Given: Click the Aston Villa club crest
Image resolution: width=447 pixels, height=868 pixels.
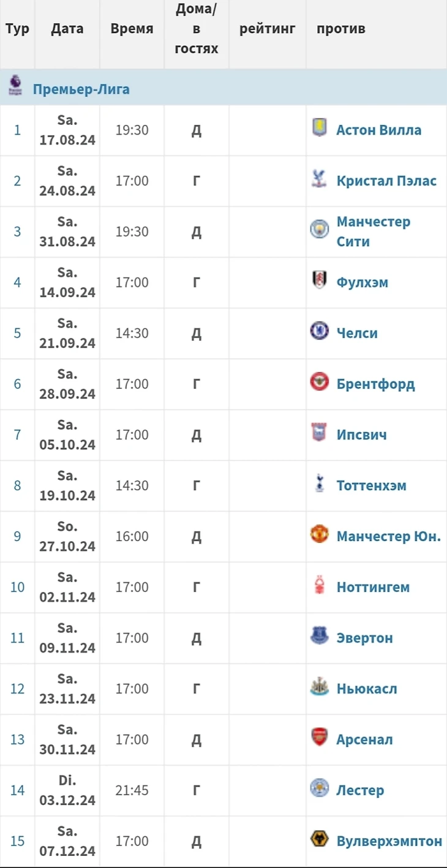Looking at the screenshot, I should pos(319,128).
